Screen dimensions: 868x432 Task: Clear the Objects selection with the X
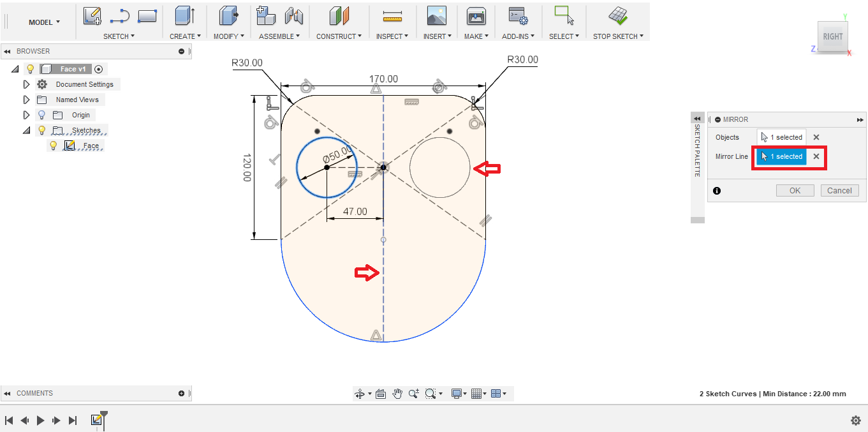point(816,137)
